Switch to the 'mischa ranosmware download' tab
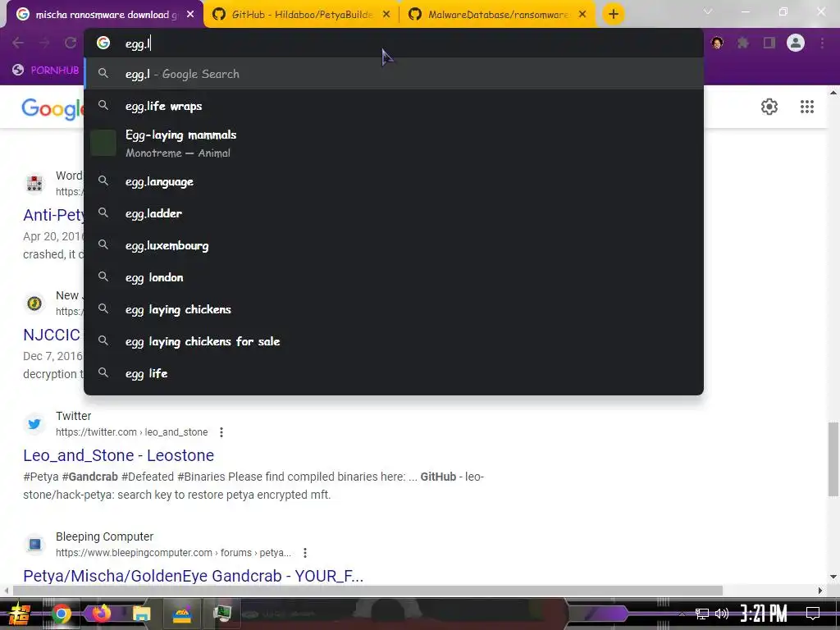840x630 pixels. [x=104, y=15]
